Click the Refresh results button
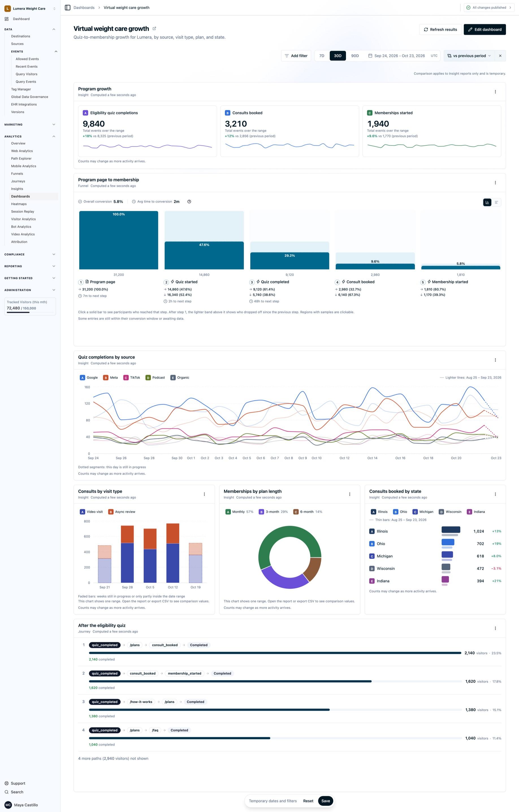This screenshot has height=812, width=519. click(x=440, y=30)
